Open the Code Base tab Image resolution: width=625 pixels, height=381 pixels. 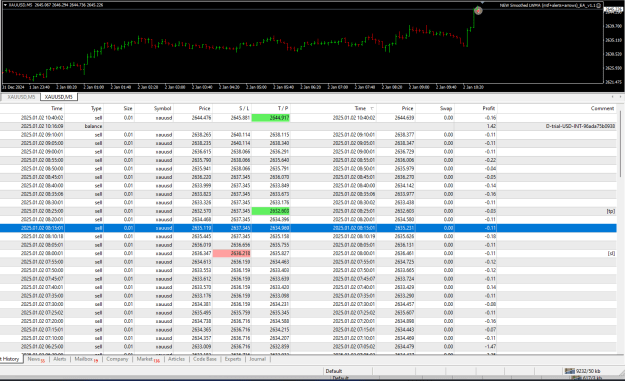(x=205, y=359)
